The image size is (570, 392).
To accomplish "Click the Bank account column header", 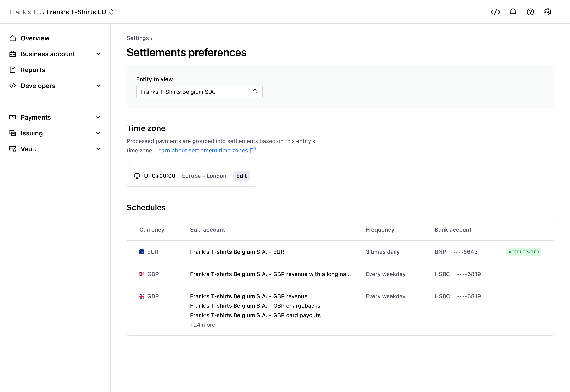I will pyautogui.click(x=453, y=230).
